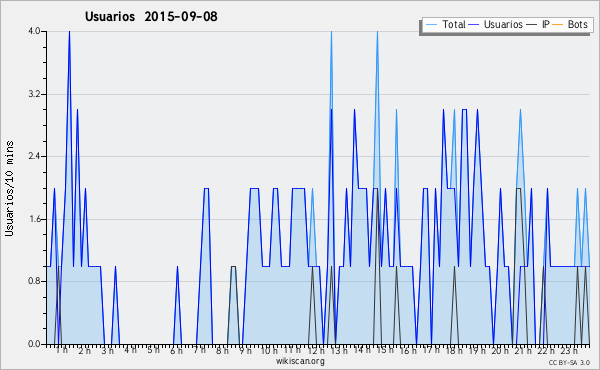Click the light blue Total legend line
The height and width of the screenshot is (370, 600).
(431, 25)
